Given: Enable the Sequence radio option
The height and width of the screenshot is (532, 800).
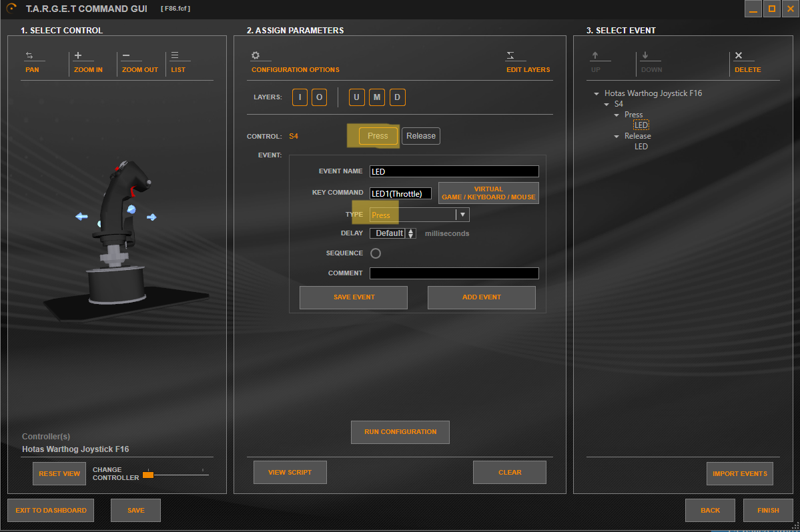Looking at the screenshot, I should [x=376, y=253].
